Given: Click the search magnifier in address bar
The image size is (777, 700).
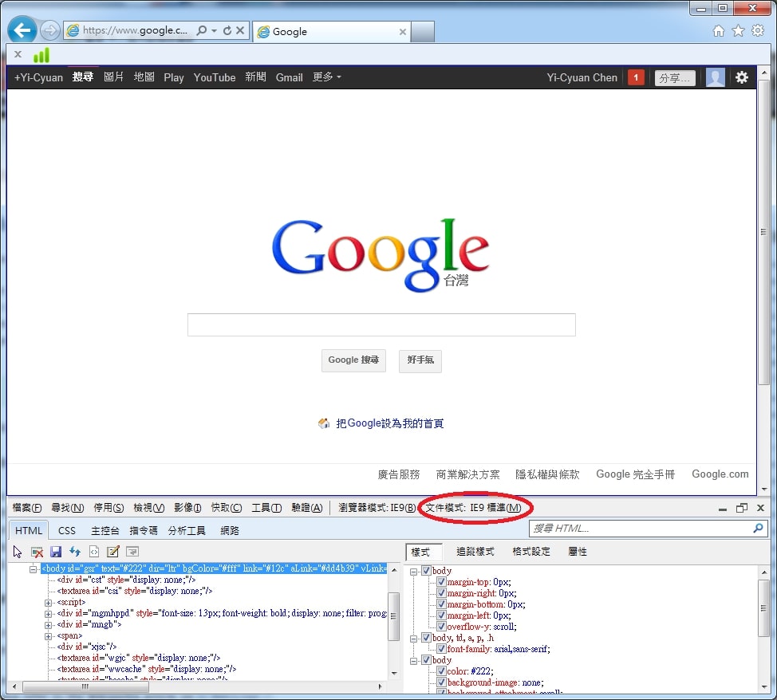Looking at the screenshot, I should coord(201,30).
